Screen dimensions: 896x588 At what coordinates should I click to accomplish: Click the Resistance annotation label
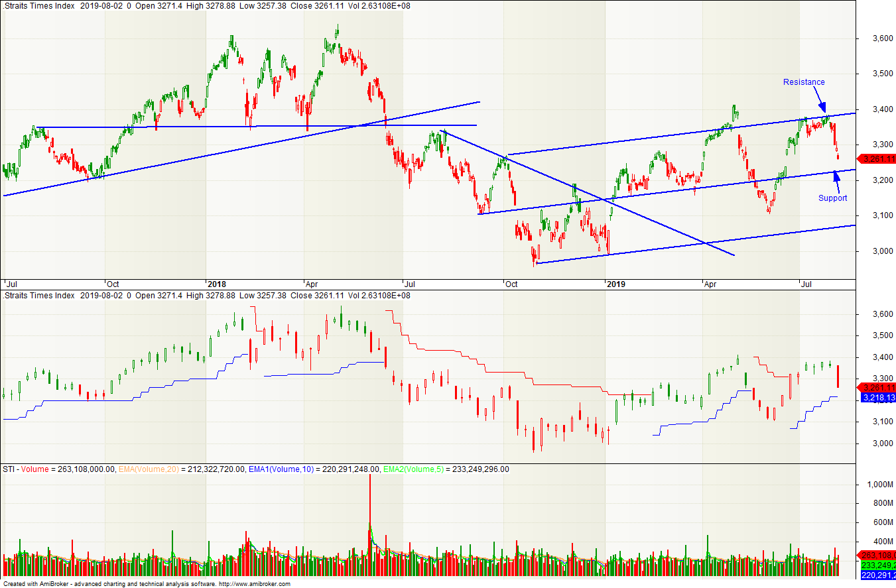804,82
